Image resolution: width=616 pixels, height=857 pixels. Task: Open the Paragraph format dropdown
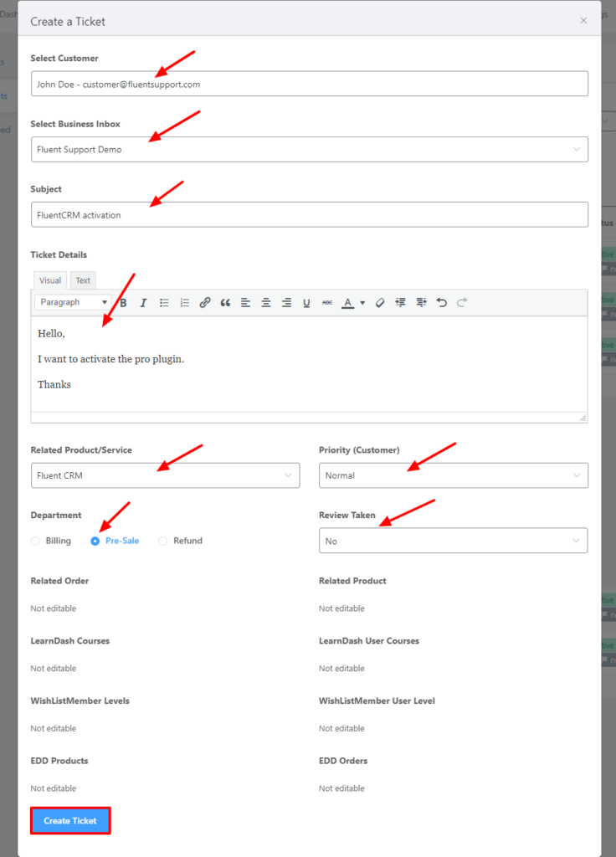click(x=73, y=302)
